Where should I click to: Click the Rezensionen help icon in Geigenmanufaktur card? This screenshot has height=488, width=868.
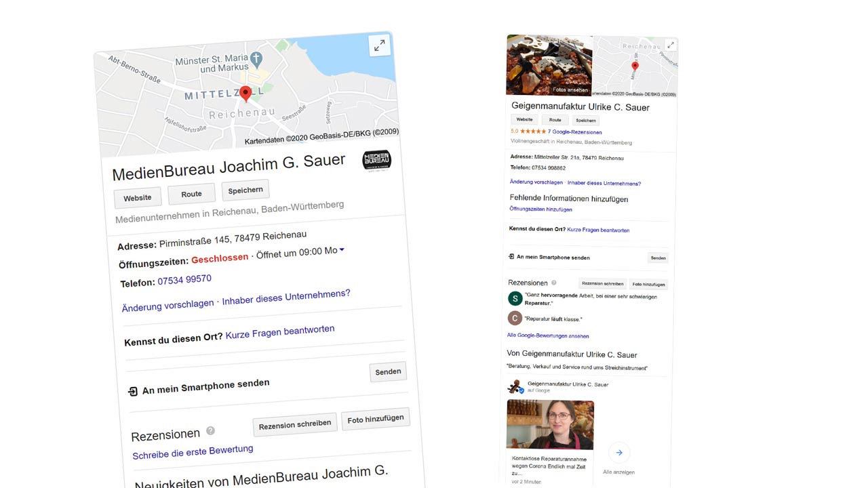click(x=554, y=283)
